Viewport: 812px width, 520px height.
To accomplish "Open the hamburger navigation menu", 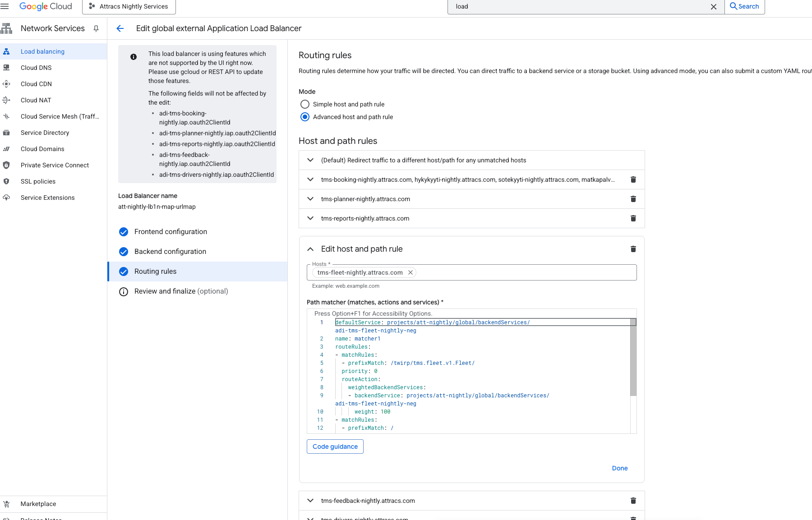I will point(5,6).
